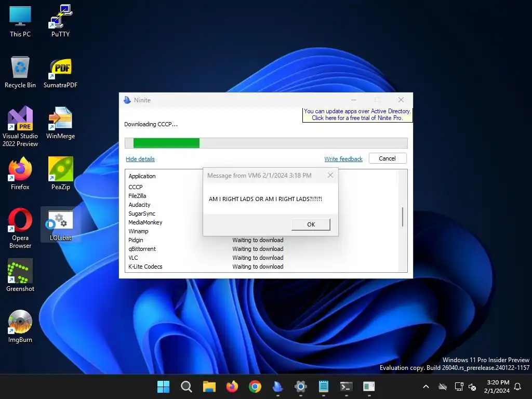This screenshot has width=532, height=399.
Task: Select the Opera Browser desktop shortcut
Action: pyautogui.click(x=20, y=228)
